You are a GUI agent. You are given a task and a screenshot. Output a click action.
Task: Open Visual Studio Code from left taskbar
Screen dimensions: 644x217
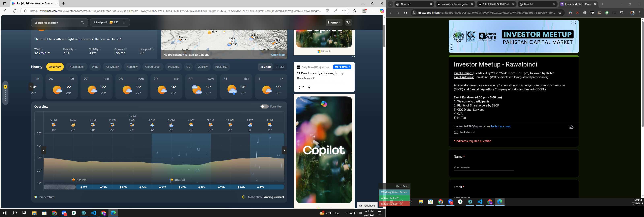click(x=94, y=213)
